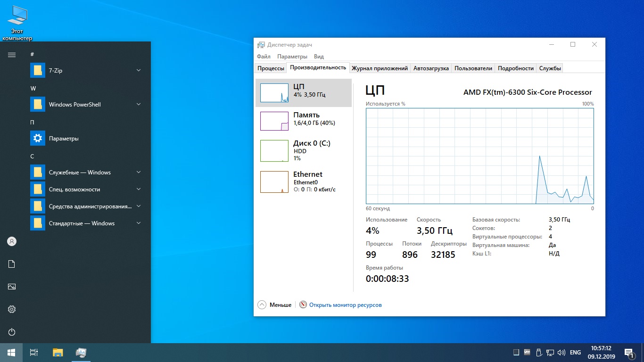Open the Автозагрузка tab
644x362 pixels.
coord(430,68)
